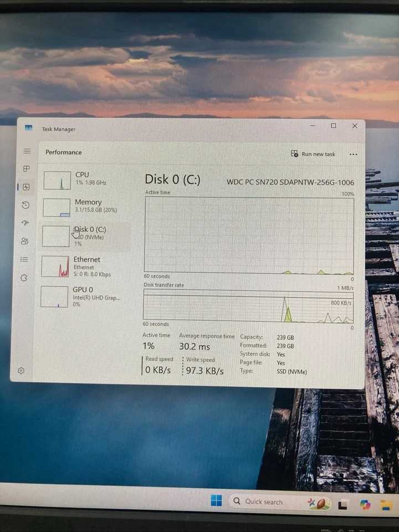This screenshot has height=532, width=399.
Task: Click the GPU 0 mini graph thumbnail
Action: point(54,296)
